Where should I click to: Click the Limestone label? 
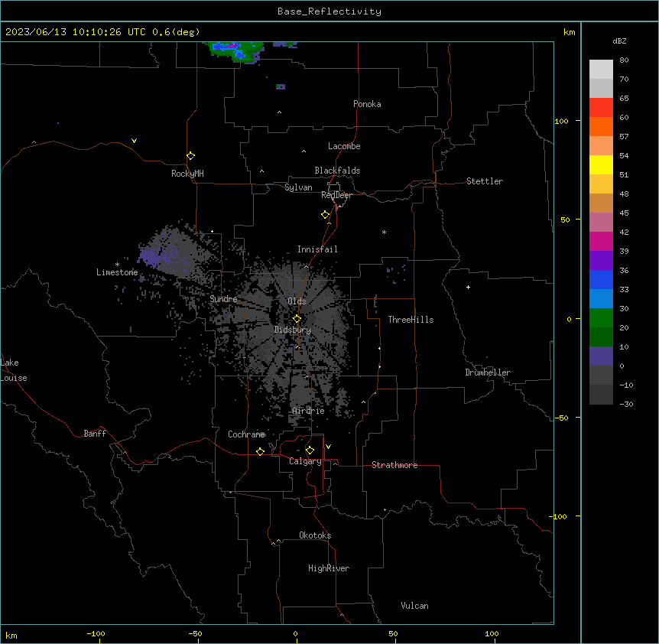click(x=117, y=272)
